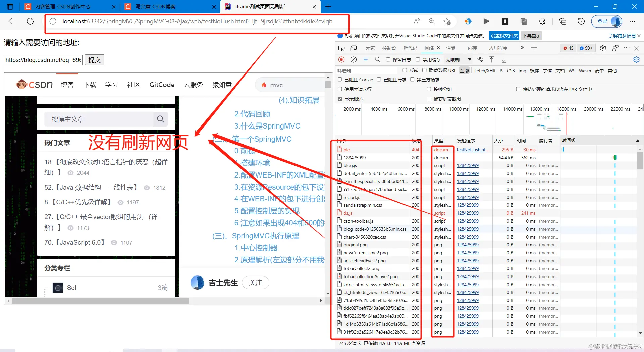Open browser history clock icon

581,21
